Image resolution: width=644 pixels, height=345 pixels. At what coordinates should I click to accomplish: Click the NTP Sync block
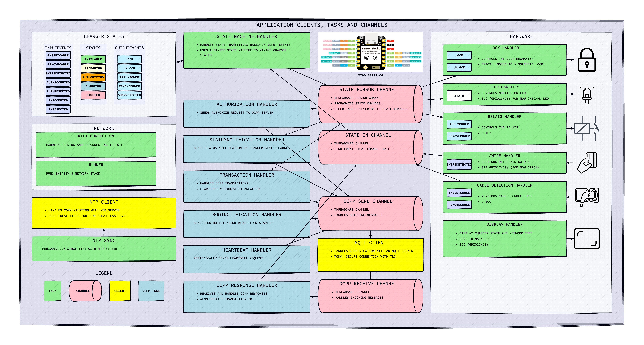[x=104, y=249]
